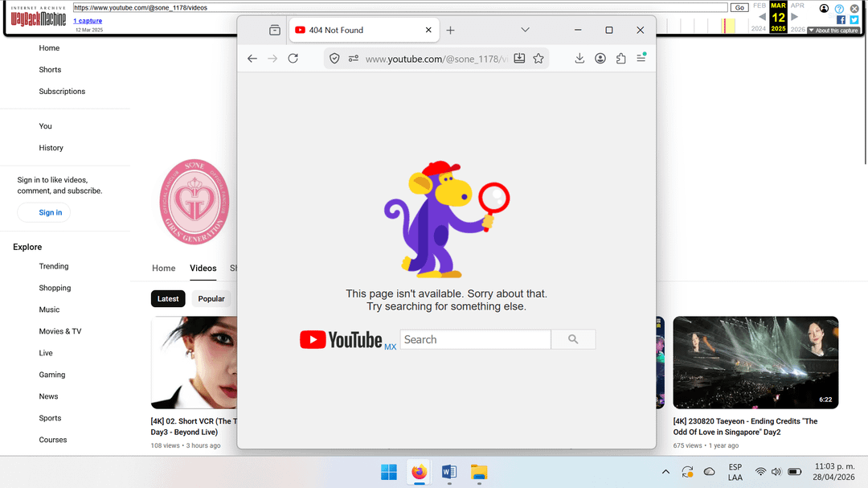Show hidden icons in the system tray
Screen dimensions: 868x488
click(x=665, y=471)
